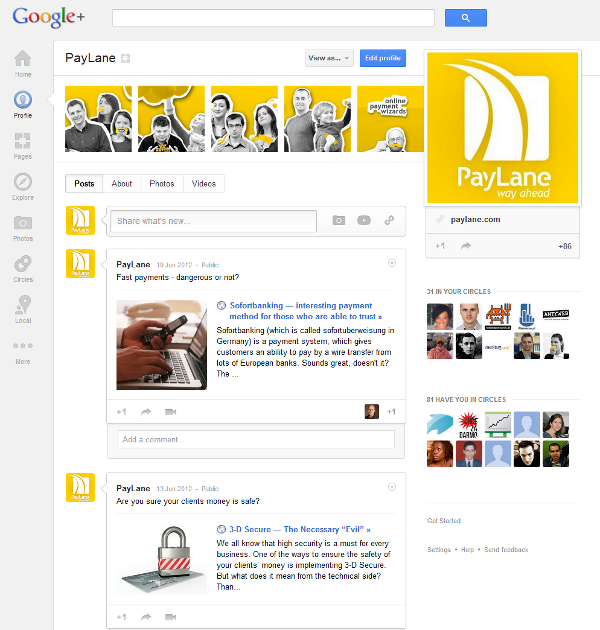Click the Share what's new field
Viewport: 600px width, 630px height.
pos(213,221)
